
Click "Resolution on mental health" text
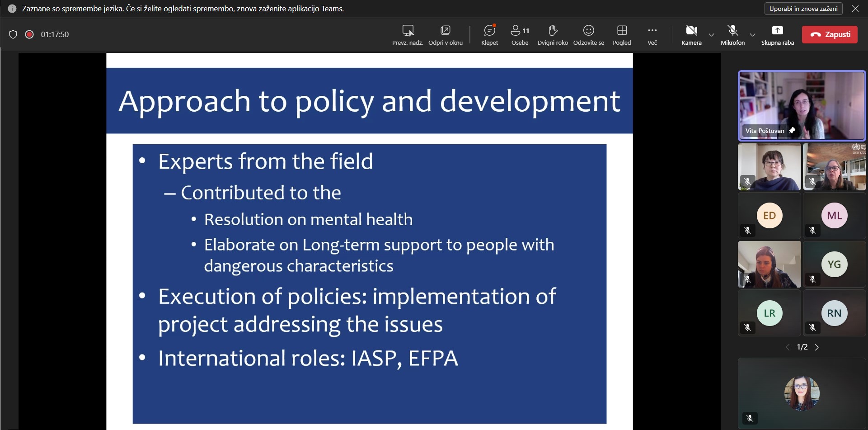coord(308,220)
